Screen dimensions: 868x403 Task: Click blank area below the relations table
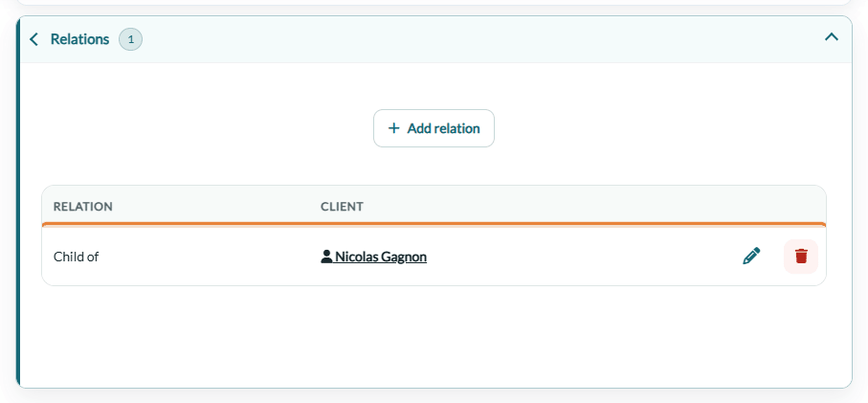(434, 336)
